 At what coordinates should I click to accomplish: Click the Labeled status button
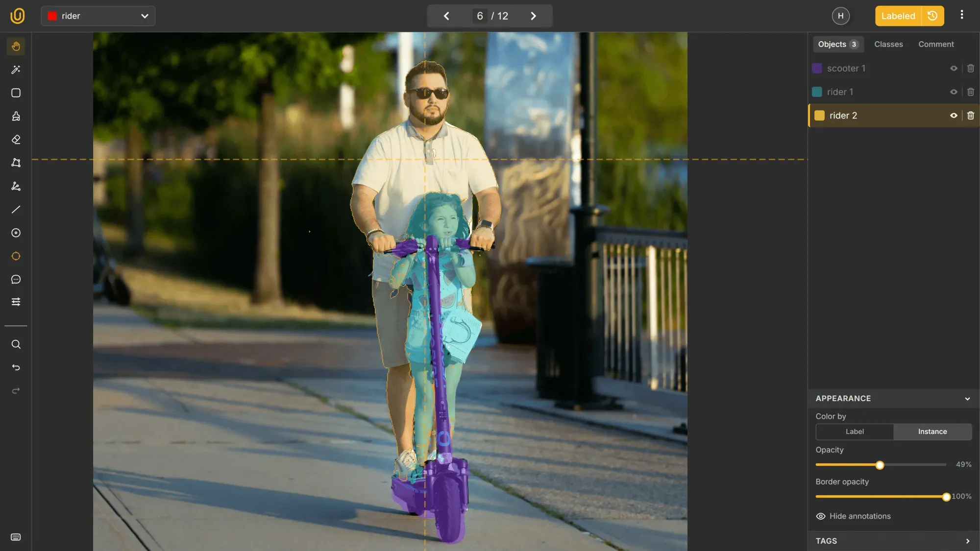point(898,16)
